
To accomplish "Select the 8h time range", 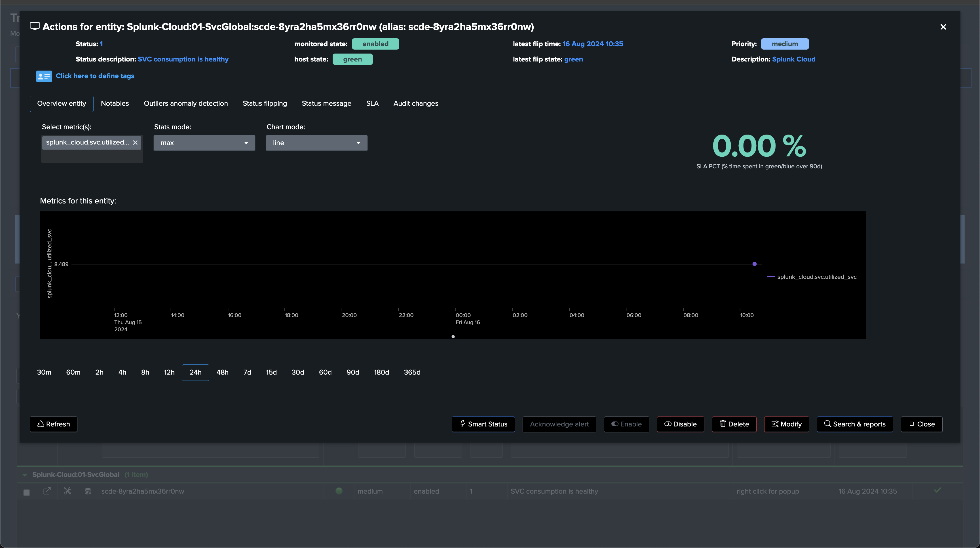I will [x=145, y=372].
